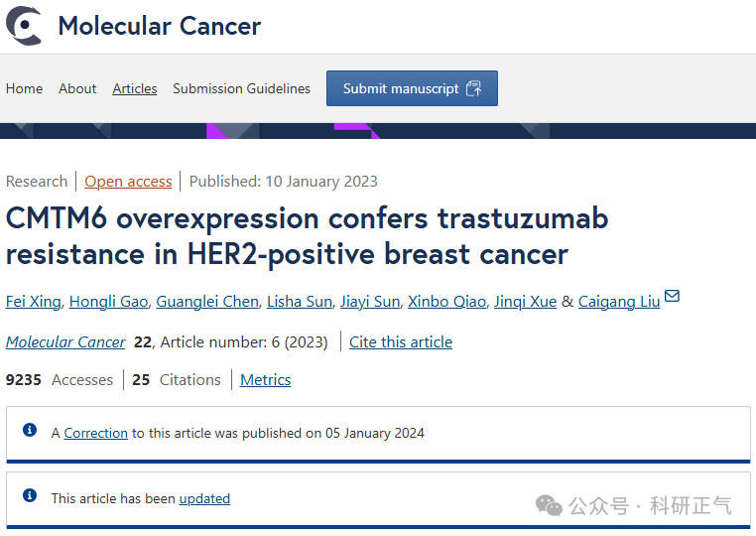Click the email envelope icon beside Caigang Liu
Image resolution: width=756 pixels, height=536 pixels.
click(672, 295)
